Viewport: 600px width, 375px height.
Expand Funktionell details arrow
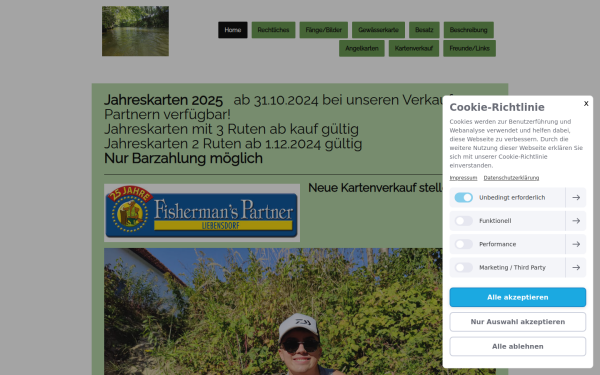click(576, 221)
